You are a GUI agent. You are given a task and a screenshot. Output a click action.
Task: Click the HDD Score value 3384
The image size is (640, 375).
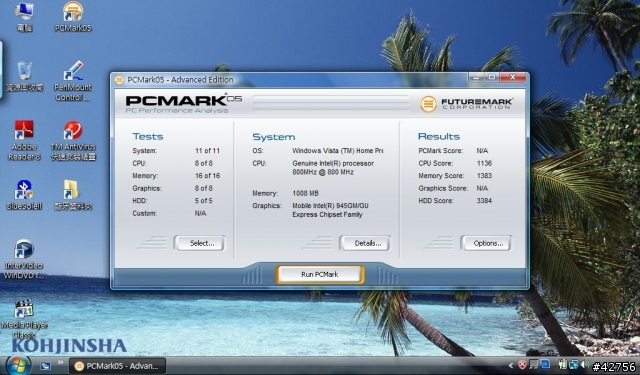tap(484, 201)
